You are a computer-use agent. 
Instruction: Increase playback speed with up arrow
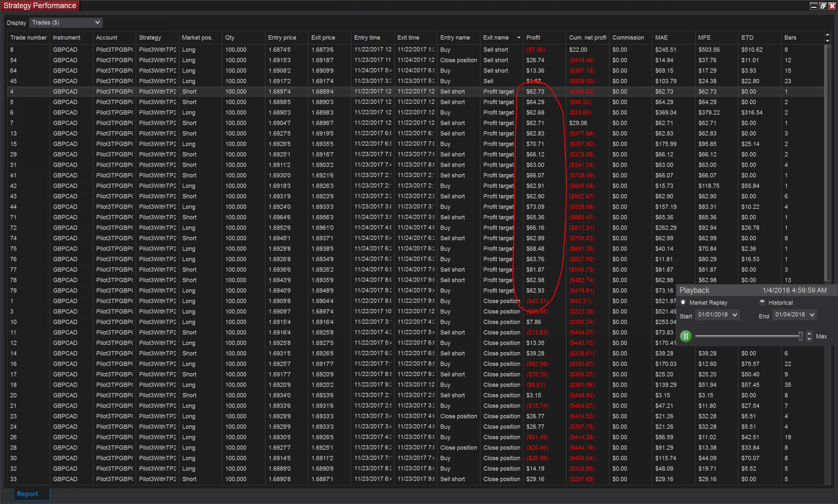tap(809, 334)
